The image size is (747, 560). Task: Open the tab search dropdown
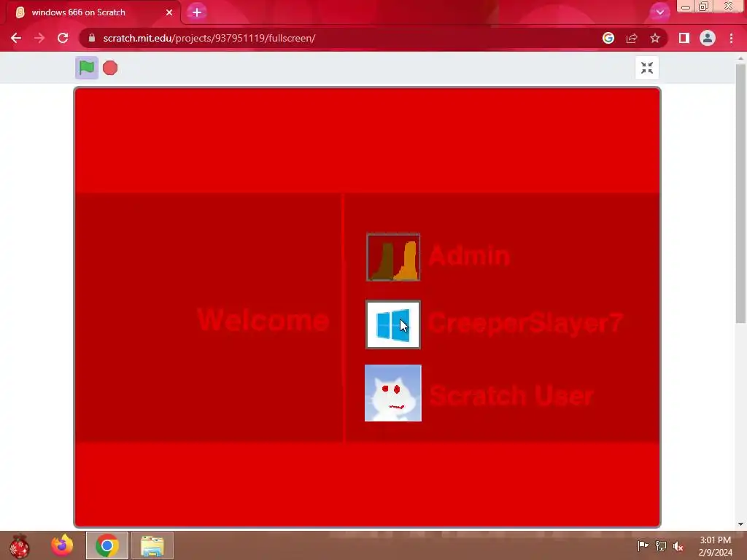point(659,12)
